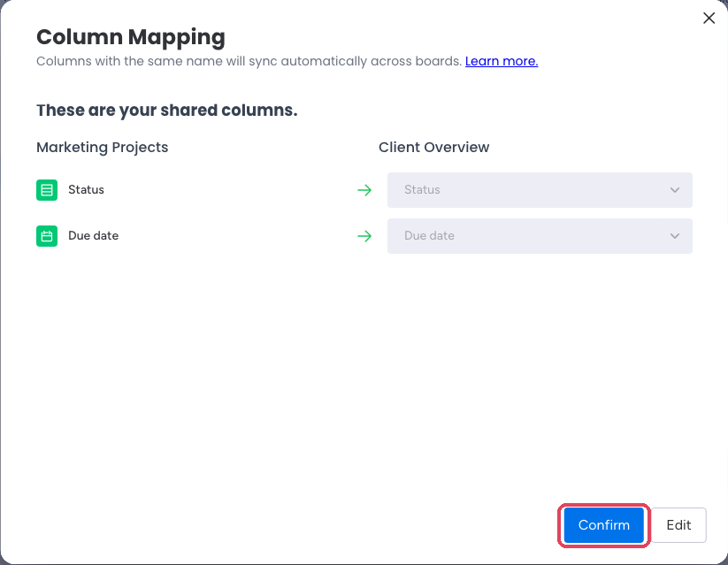This screenshot has width=728, height=565.
Task: Click 'These are your shared columns.' heading
Action: click(x=166, y=111)
